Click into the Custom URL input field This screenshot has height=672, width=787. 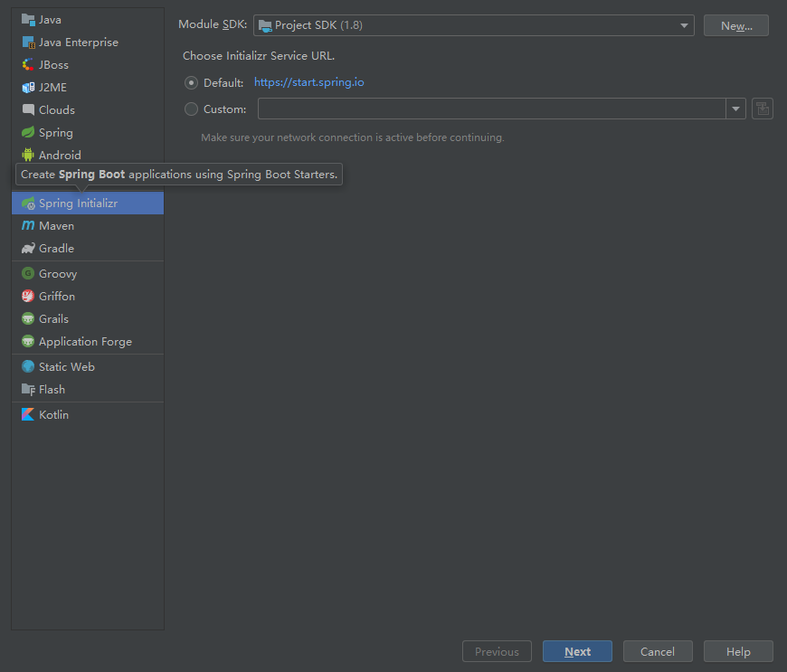[x=492, y=109]
